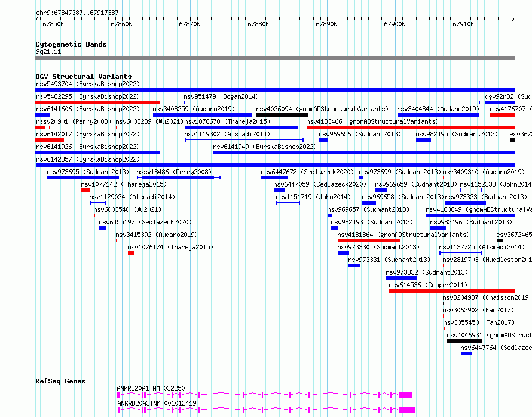This screenshot has width=532, height=417.
Task: Open nsv973699 (Sudmant2013) variant label
Action: [x=400, y=172]
